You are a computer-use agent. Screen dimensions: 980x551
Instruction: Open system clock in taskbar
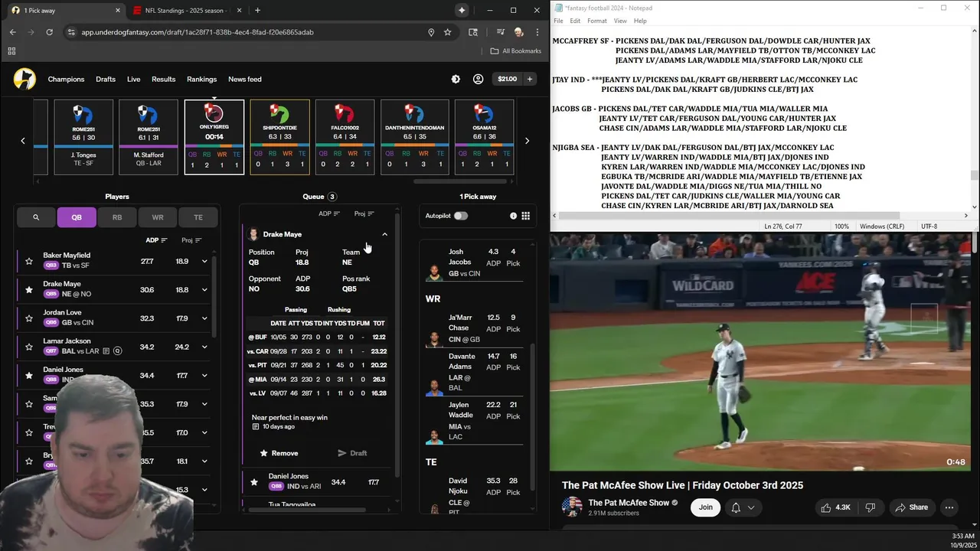[x=963, y=540]
